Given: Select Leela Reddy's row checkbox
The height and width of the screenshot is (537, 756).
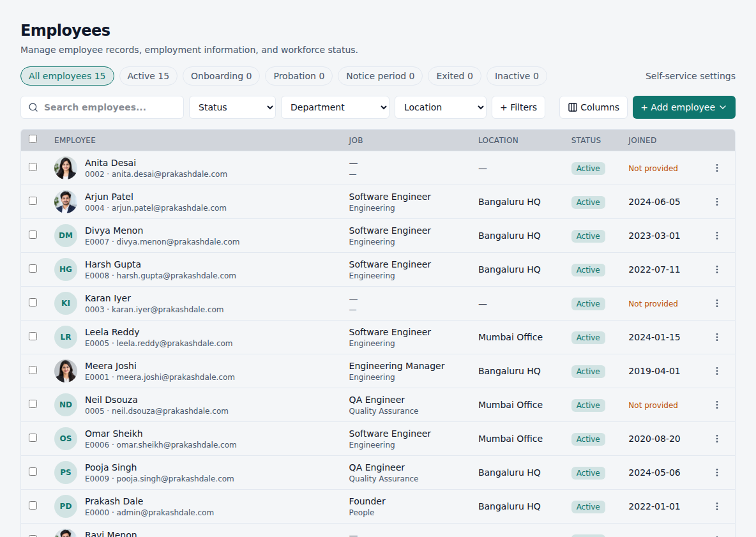Looking at the screenshot, I should click(x=33, y=336).
